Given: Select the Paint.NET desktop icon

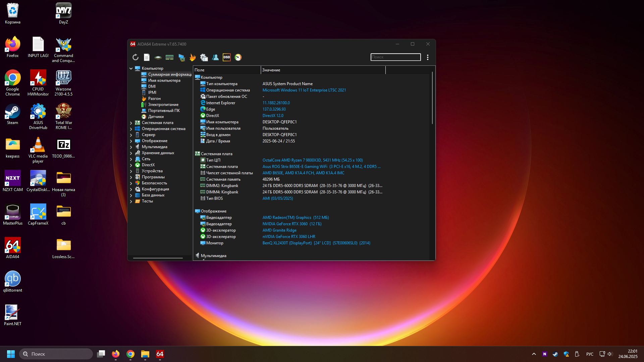Looking at the screenshot, I should [12, 315].
